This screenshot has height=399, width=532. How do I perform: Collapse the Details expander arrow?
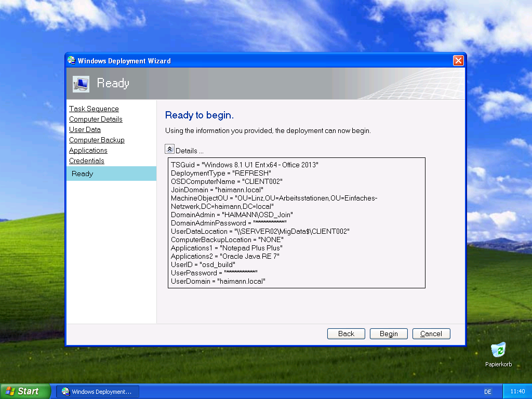(x=169, y=149)
